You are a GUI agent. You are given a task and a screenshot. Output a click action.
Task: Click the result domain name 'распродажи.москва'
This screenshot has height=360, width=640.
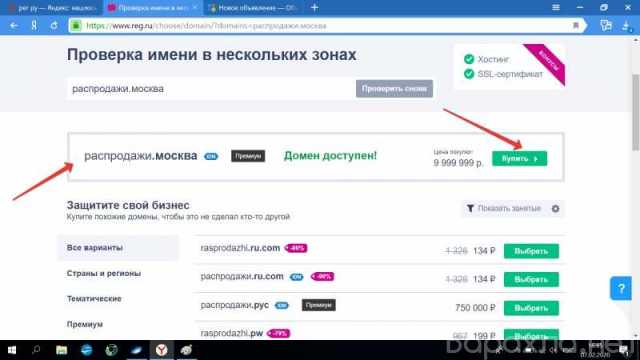pos(140,156)
